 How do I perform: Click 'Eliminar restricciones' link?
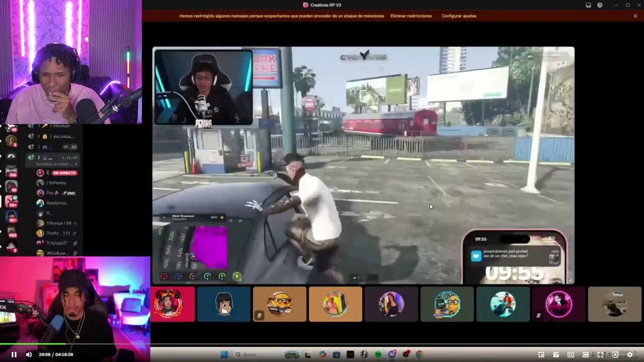pos(411,16)
